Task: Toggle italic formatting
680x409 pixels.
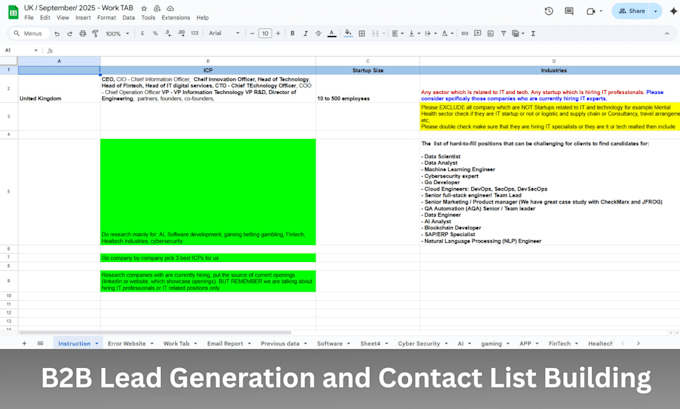Action: [x=305, y=33]
